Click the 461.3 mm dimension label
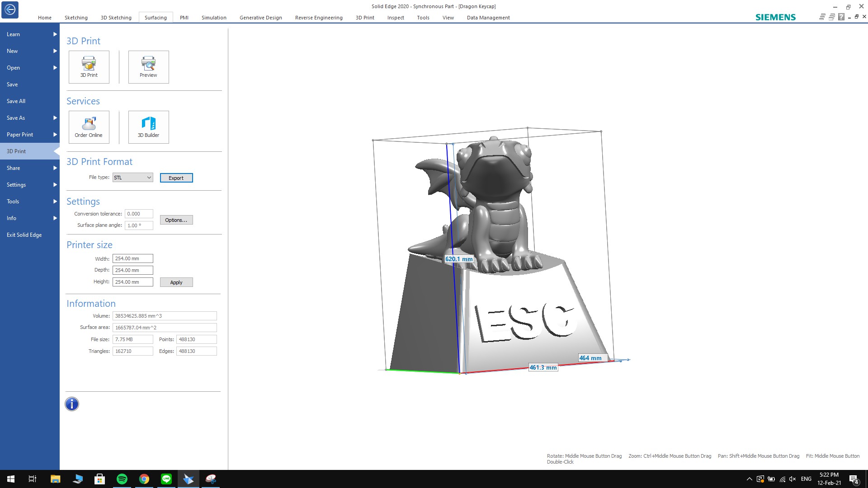 (543, 367)
